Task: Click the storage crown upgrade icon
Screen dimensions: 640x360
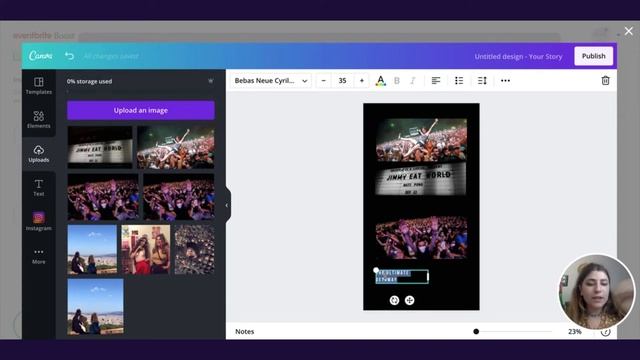Action: tap(211, 81)
